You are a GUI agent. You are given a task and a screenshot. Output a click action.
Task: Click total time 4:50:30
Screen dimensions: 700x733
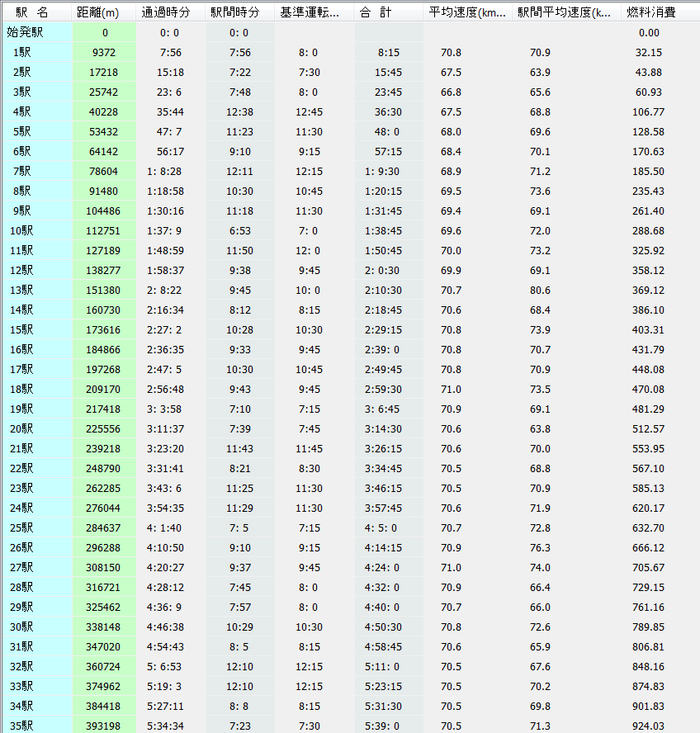click(384, 627)
